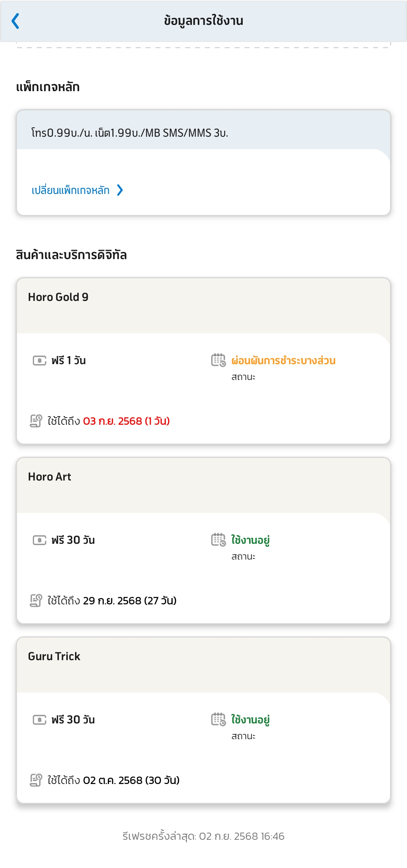Viewport: 407px width, 868px height.
Task: Tap ใช้งานอยู่ status in Guru Trick
Action: tap(251, 720)
